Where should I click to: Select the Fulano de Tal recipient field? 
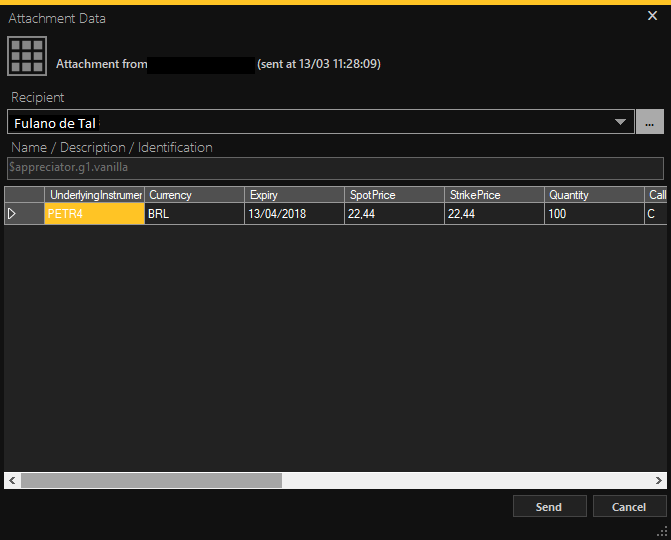(310, 122)
